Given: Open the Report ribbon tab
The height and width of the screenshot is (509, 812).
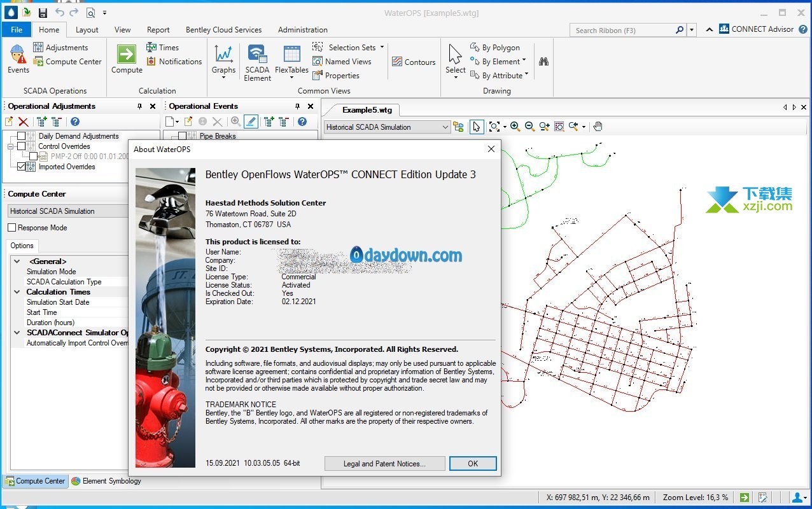Looking at the screenshot, I should click(158, 30).
